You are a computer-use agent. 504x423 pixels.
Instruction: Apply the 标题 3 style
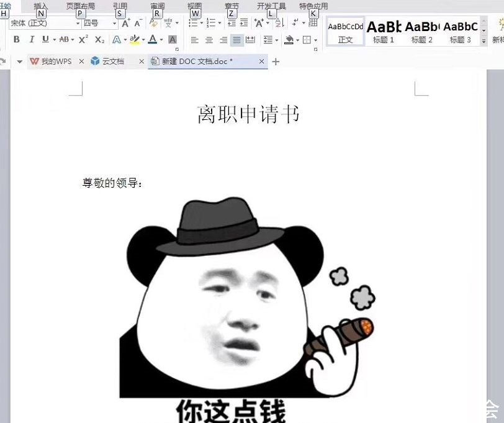(x=461, y=32)
